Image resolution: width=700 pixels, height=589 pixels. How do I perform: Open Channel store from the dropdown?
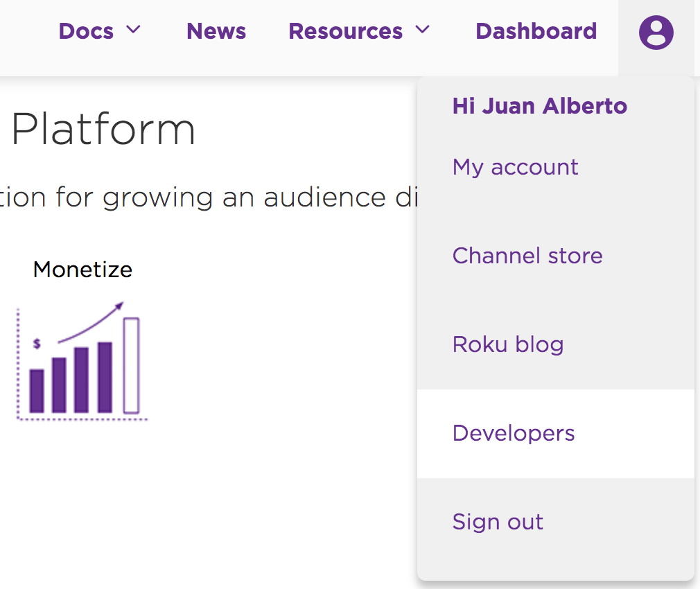click(527, 256)
